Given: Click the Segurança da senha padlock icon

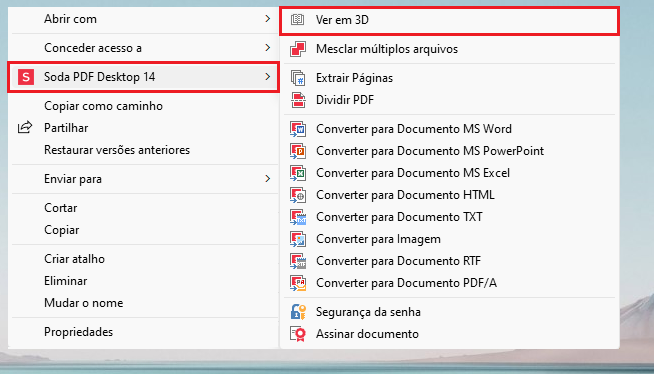Looking at the screenshot, I should click(x=298, y=312).
